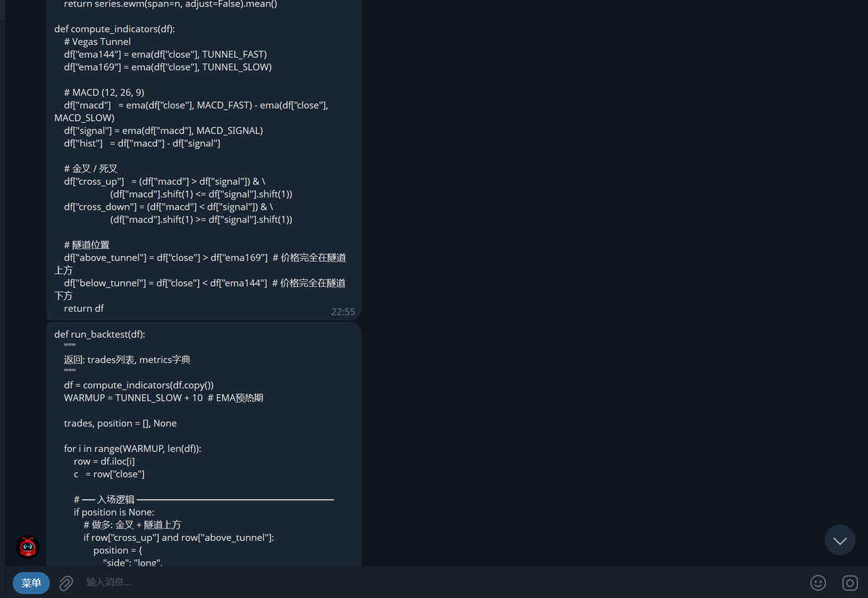Click the '# 隧道位置' comment line
The width and height of the screenshot is (868, 598).
[87, 245]
